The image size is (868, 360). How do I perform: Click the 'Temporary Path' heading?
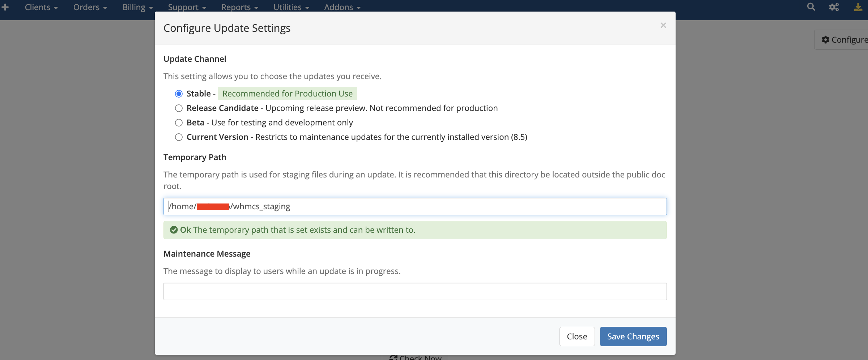tap(195, 157)
